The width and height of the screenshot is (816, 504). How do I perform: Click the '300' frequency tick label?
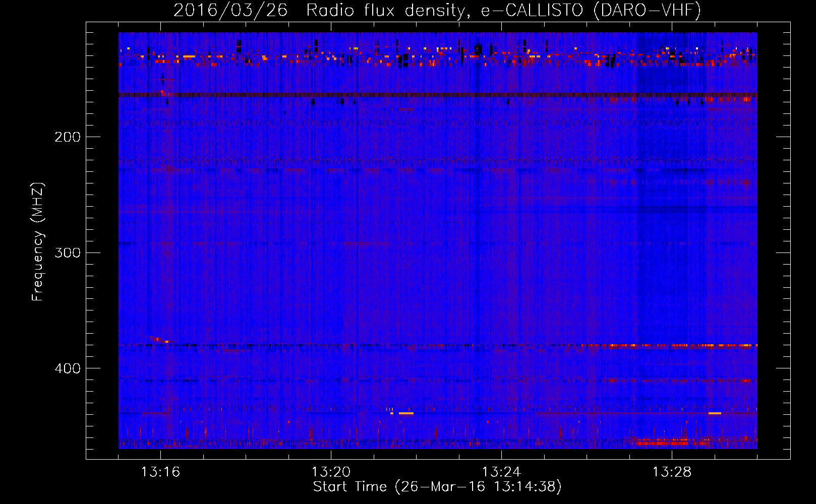(x=68, y=253)
